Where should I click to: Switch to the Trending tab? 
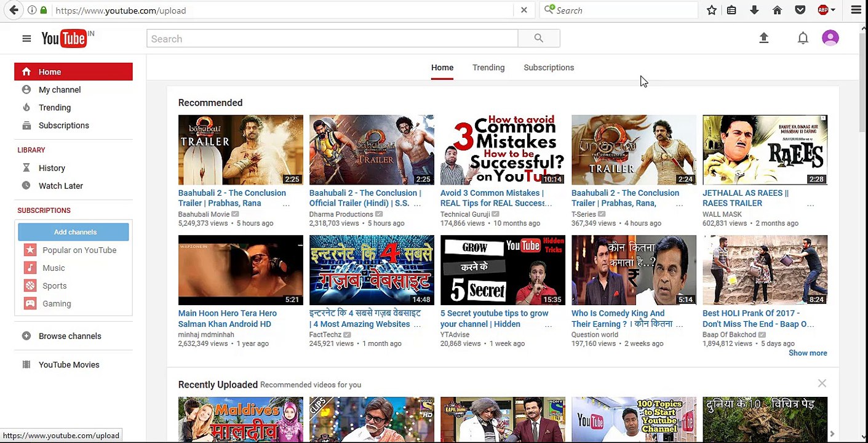pos(488,68)
